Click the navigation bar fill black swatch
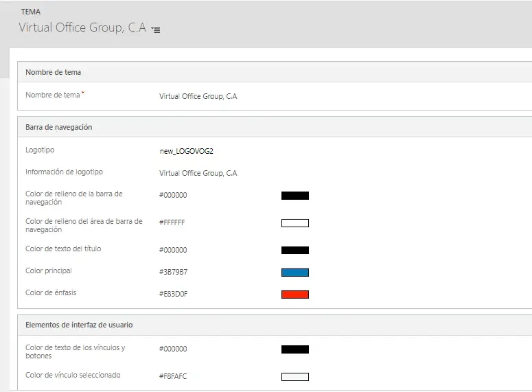The image size is (532, 392). (x=294, y=196)
